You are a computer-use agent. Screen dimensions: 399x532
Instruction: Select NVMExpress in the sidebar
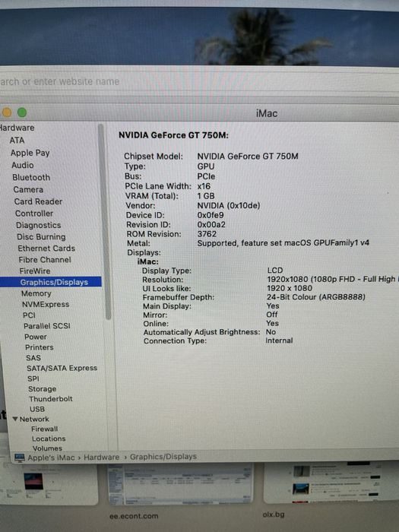pyautogui.click(x=46, y=304)
